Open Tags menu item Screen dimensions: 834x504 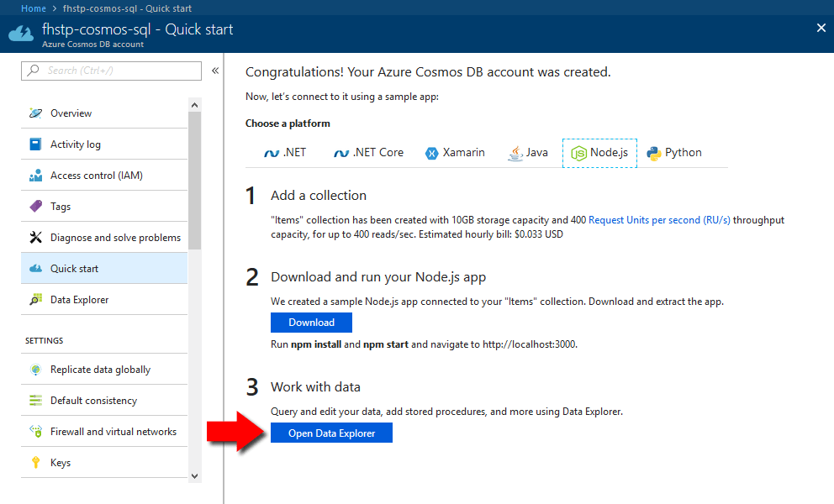(104, 207)
